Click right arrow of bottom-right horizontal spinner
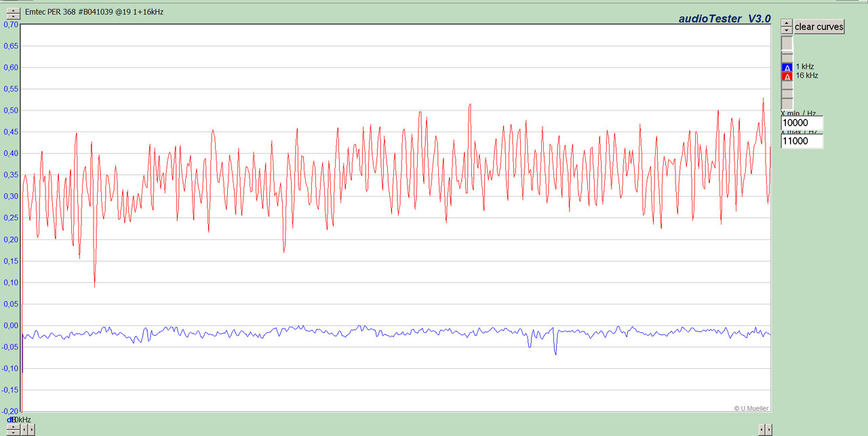This screenshot has height=436, width=868. [x=768, y=429]
